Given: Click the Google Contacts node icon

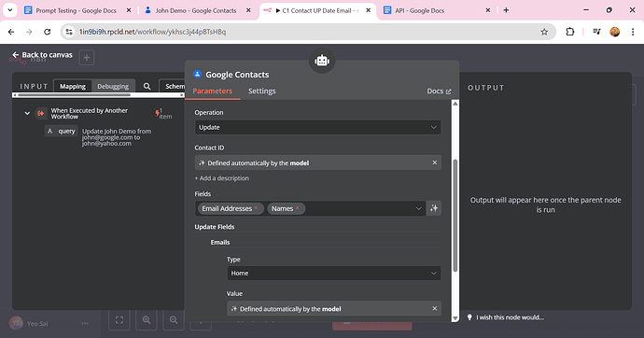Looking at the screenshot, I should point(198,75).
